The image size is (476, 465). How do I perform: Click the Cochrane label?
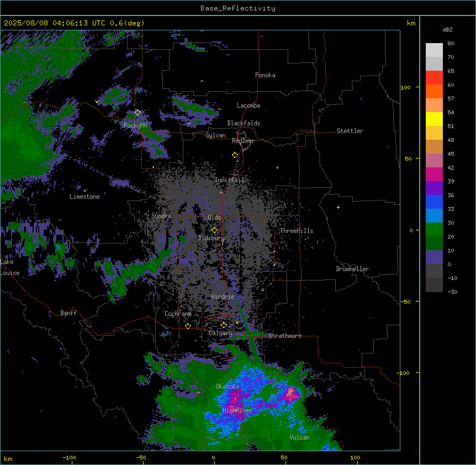click(x=178, y=314)
